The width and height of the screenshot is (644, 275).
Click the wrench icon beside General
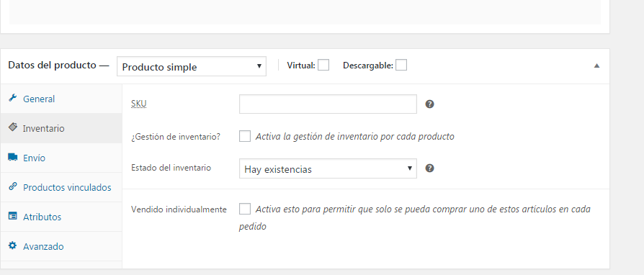click(x=13, y=98)
